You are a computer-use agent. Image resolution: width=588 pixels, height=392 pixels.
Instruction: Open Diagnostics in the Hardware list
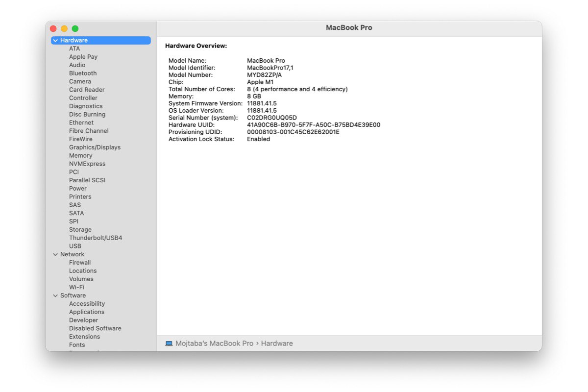pyautogui.click(x=86, y=106)
